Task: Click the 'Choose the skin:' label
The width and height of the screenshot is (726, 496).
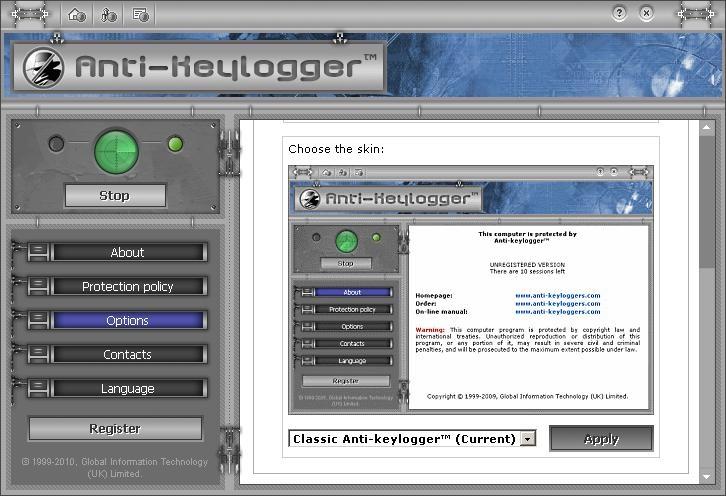Action: (x=336, y=149)
